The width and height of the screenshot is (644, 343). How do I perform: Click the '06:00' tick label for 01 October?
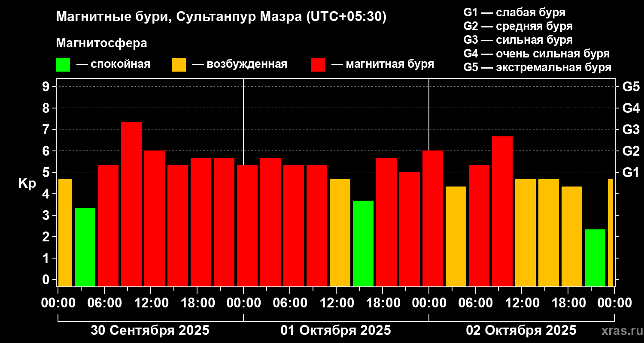point(290,303)
